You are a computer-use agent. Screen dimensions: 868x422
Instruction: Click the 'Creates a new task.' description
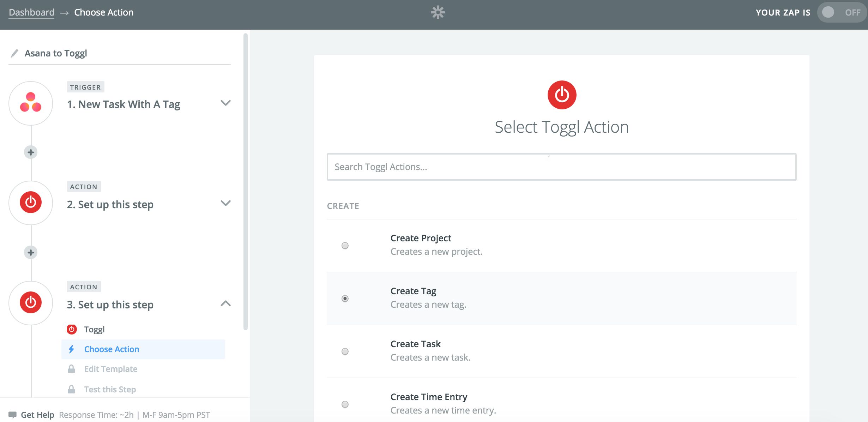tap(430, 357)
